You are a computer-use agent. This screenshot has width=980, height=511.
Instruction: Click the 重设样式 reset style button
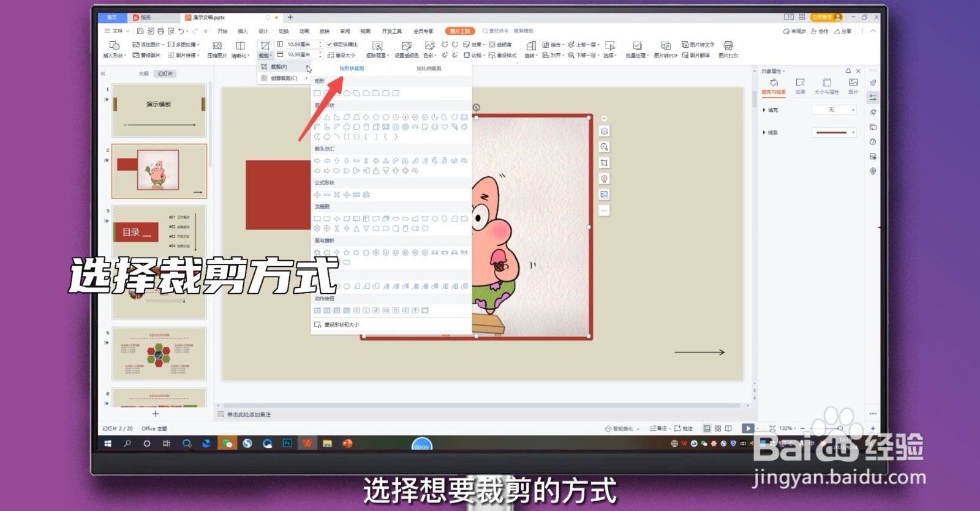[503, 55]
